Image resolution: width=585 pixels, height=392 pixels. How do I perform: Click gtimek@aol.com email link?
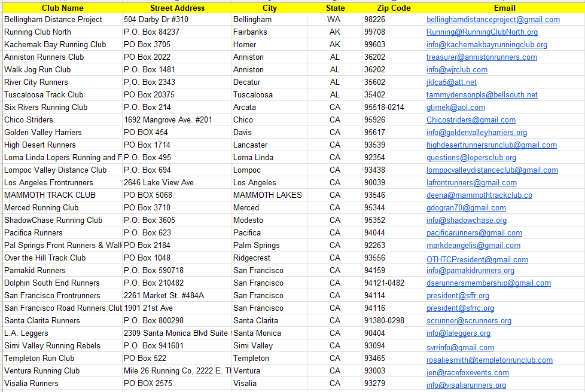coord(456,108)
